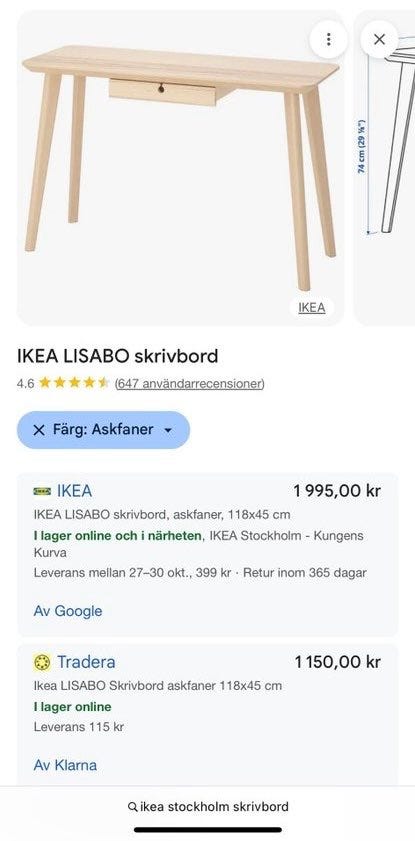View the main LISABO desk product image
415x841 pixels.
click(x=180, y=168)
